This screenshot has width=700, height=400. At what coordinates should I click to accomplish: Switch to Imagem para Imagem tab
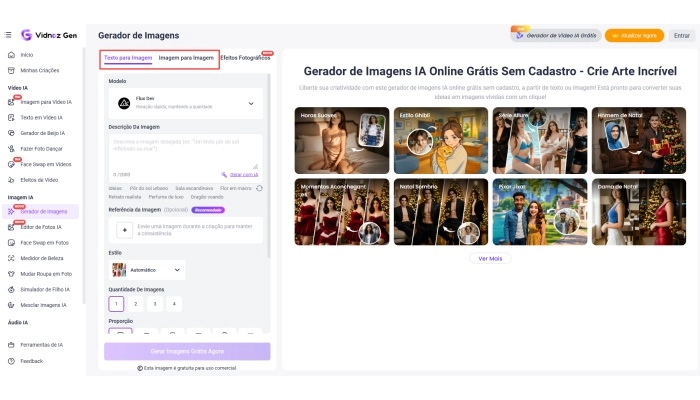[186, 58]
